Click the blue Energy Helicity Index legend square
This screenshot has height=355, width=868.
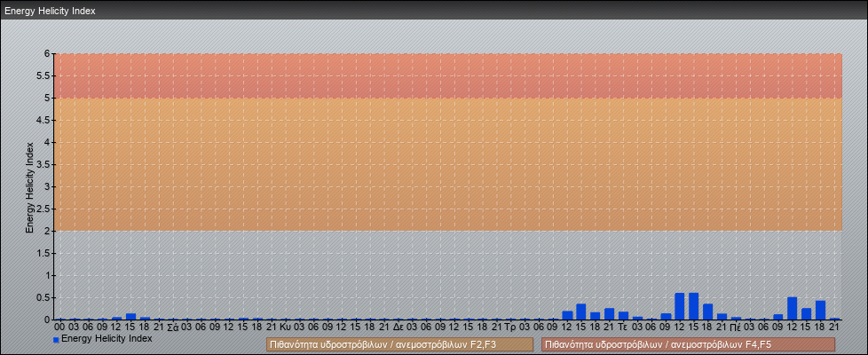tap(56, 340)
